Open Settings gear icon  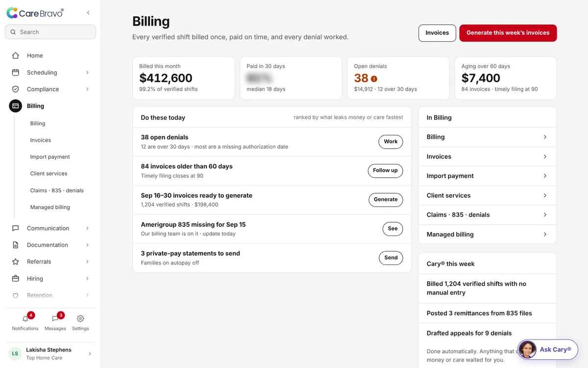pos(80,318)
